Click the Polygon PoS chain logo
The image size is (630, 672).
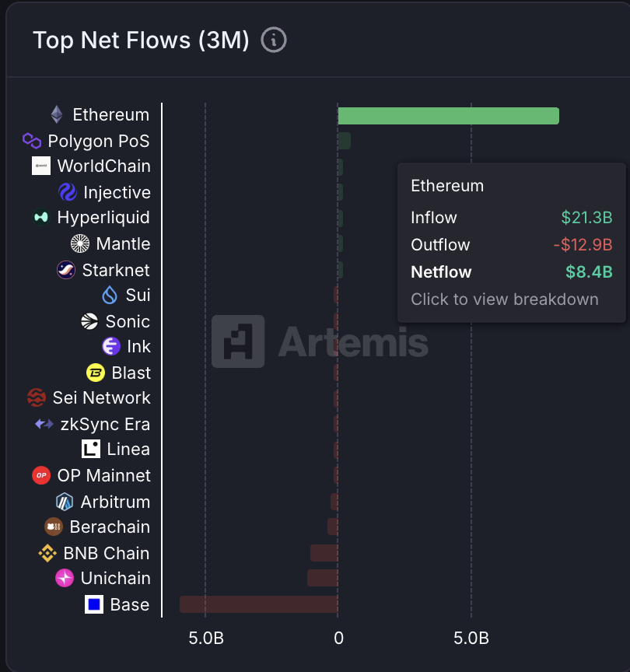click(32, 141)
